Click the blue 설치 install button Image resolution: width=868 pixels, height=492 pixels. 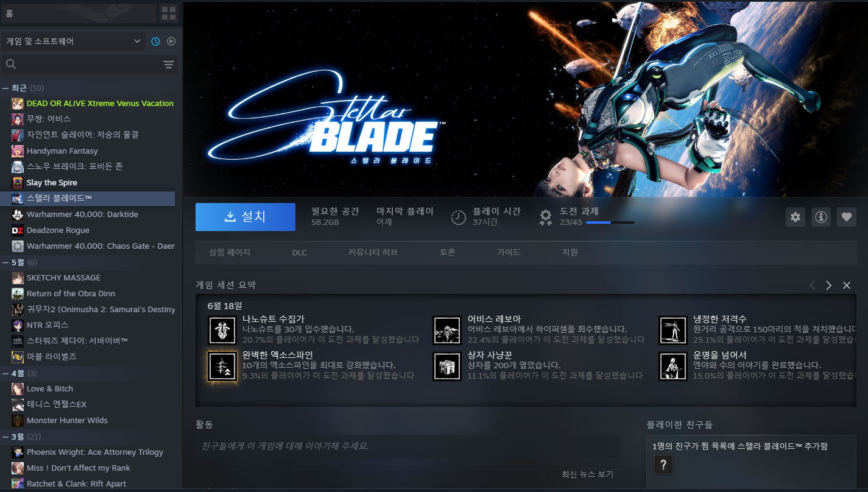pyautogui.click(x=245, y=217)
